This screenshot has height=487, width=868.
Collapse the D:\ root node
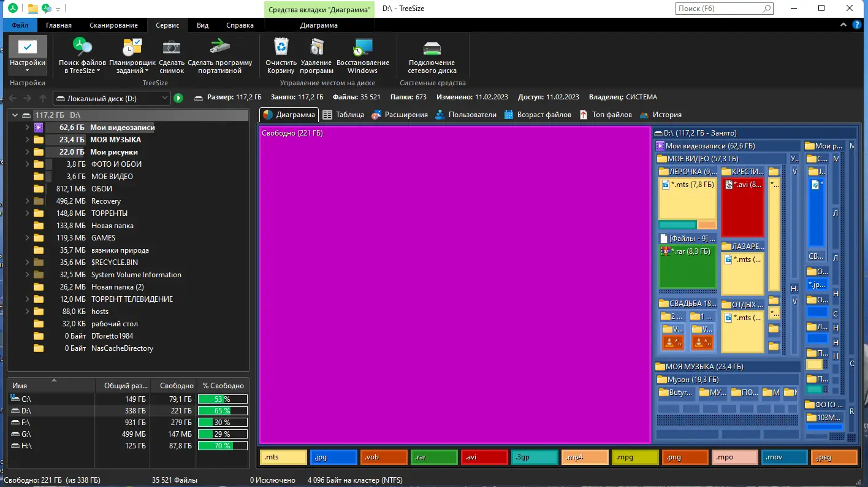click(15, 115)
